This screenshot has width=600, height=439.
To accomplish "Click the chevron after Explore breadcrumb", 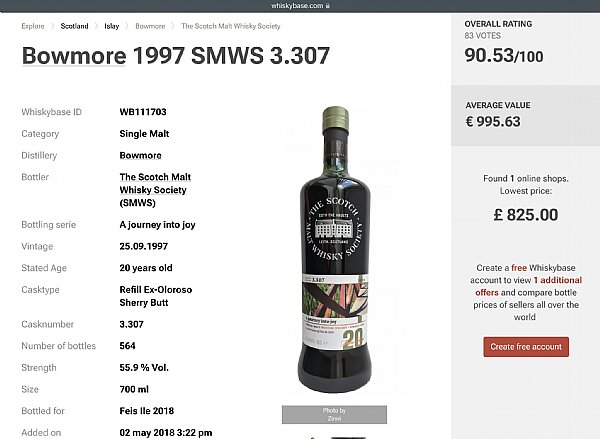I will click(x=52, y=26).
